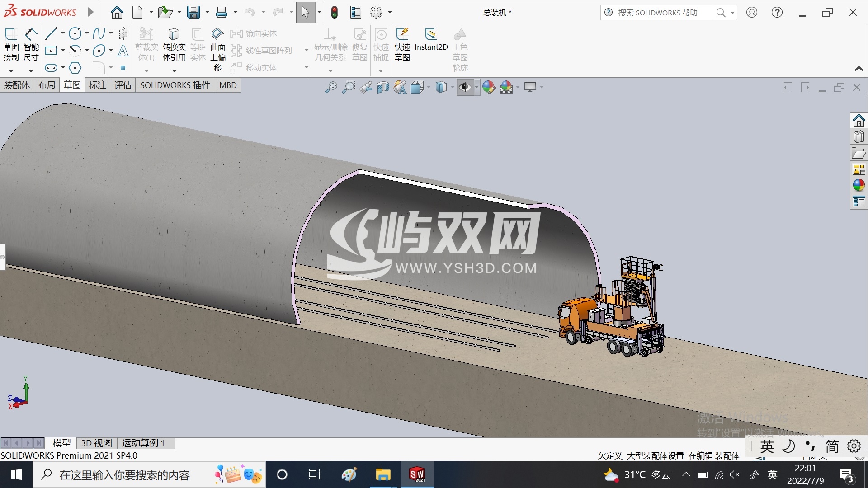
Task: Select the Text (A) sketch tool
Action: [x=123, y=51]
